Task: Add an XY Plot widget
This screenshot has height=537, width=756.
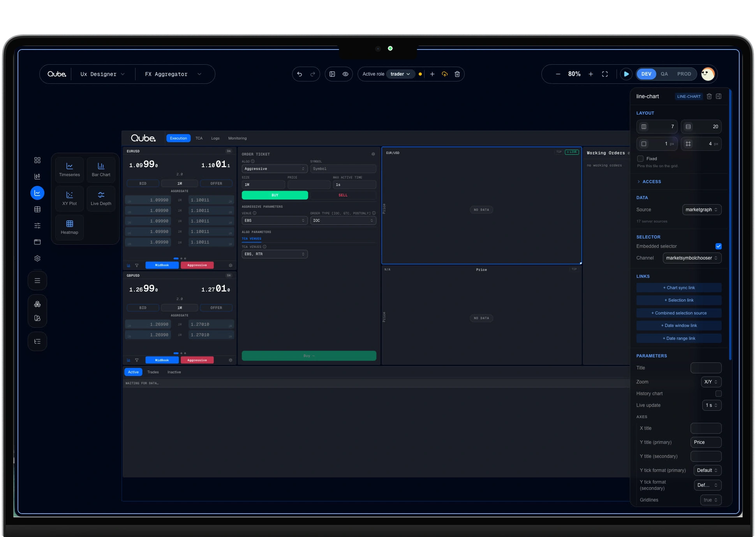Action: (x=69, y=199)
